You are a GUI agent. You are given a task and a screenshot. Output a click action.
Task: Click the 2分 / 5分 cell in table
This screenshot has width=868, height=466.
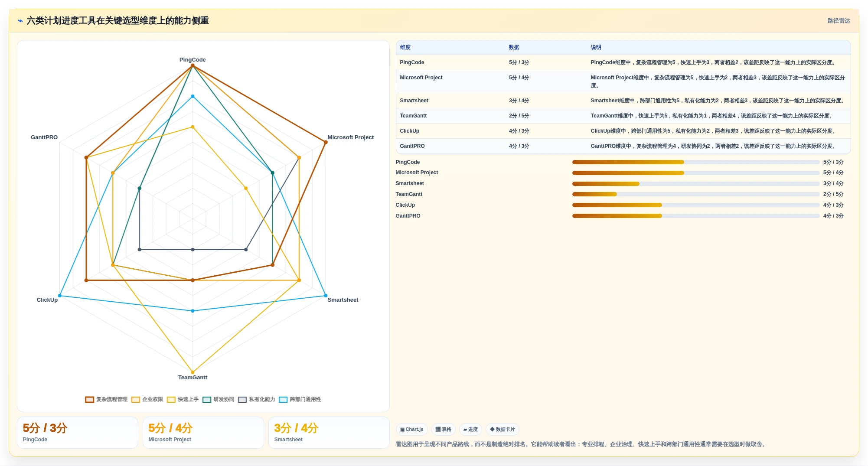pos(519,116)
